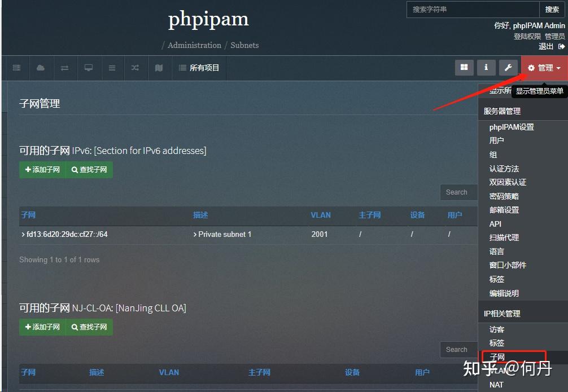Select phpIPAM设置 in the admin menu
This screenshot has height=392, width=568.
coord(512,127)
